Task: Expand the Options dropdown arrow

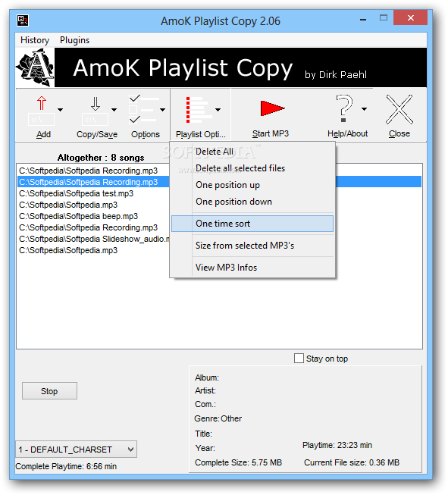Action: point(162,110)
